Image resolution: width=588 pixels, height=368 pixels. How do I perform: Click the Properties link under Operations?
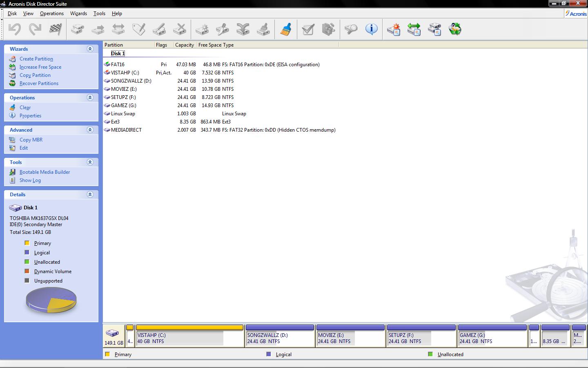click(30, 116)
